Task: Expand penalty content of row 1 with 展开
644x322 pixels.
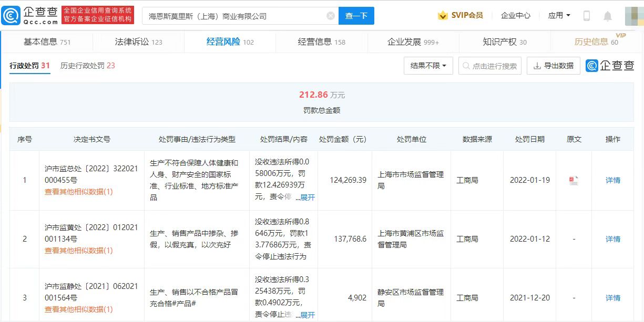Action: (x=308, y=198)
